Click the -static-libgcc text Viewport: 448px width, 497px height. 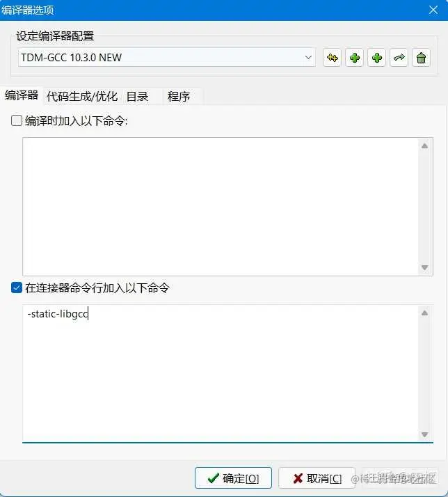[58, 314]
